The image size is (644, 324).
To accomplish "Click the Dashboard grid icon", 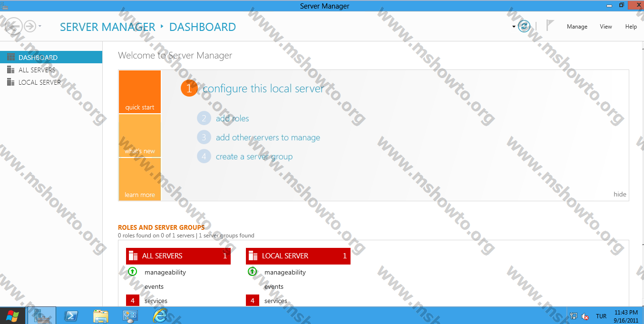I will click(10, 57).
